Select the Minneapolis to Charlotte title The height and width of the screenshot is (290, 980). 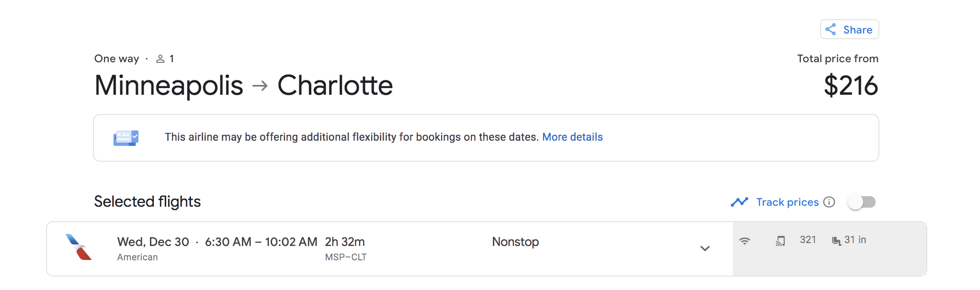click(243, 85)
